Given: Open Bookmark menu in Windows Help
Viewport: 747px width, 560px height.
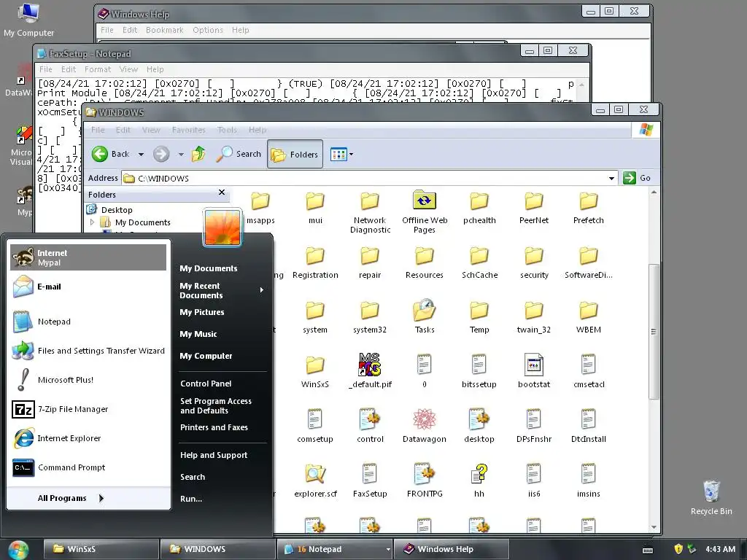Looking at the screenshot, I should pos(164,30).
